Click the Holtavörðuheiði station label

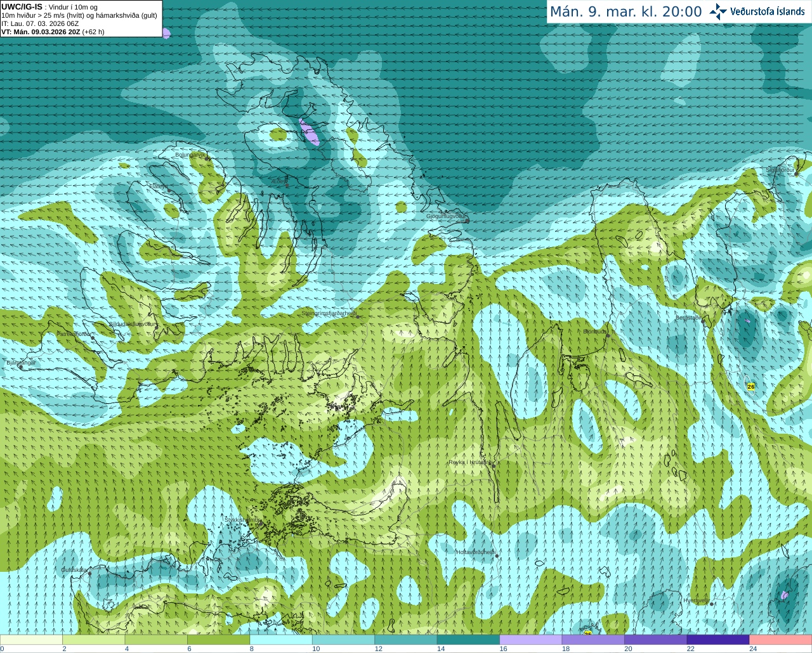476,552
